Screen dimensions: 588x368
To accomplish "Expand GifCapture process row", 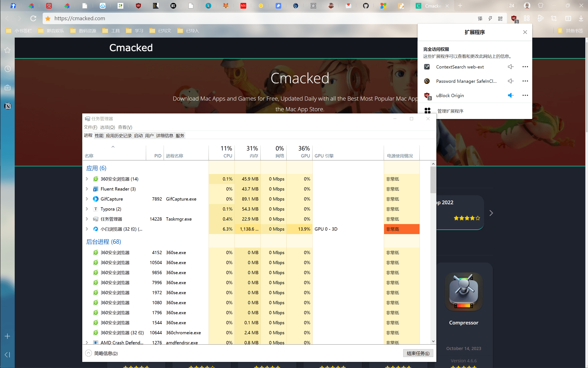I will [87, 199].
